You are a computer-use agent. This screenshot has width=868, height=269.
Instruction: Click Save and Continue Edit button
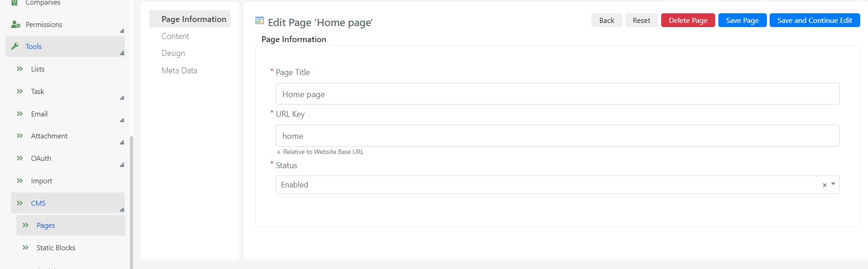click(x=814, y=20)
